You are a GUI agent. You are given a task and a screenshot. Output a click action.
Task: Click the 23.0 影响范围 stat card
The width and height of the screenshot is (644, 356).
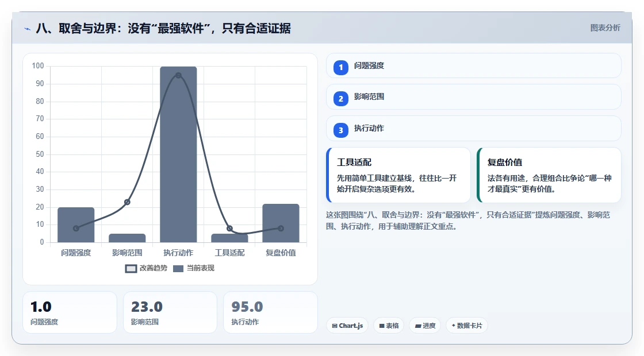pos(170,312)
